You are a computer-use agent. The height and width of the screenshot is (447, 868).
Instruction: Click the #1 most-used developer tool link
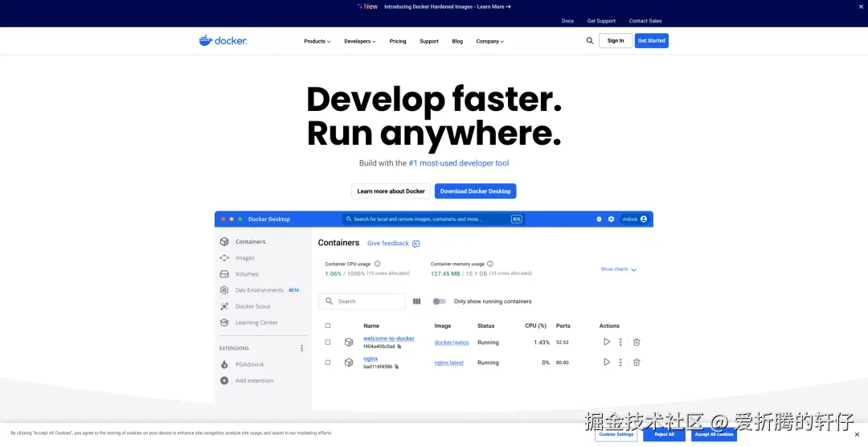pos(459,163)
